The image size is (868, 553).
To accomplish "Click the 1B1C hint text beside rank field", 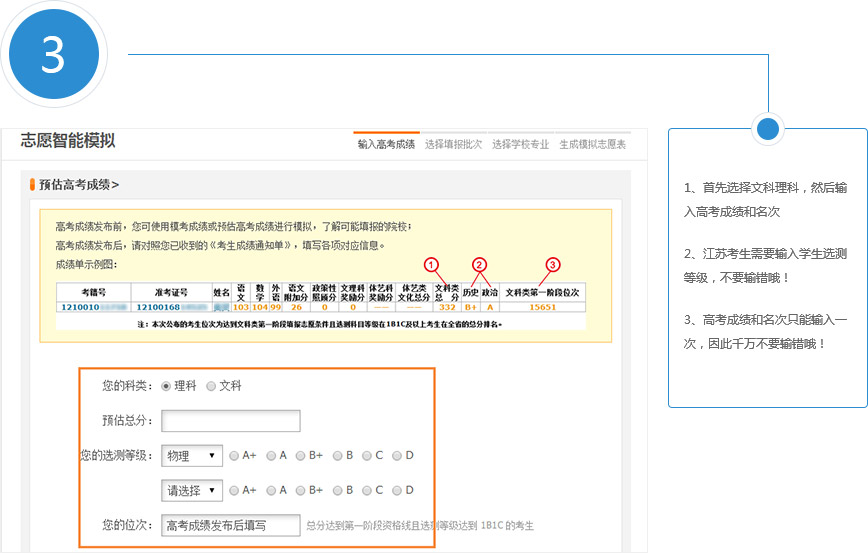I will tap(420, 526).
